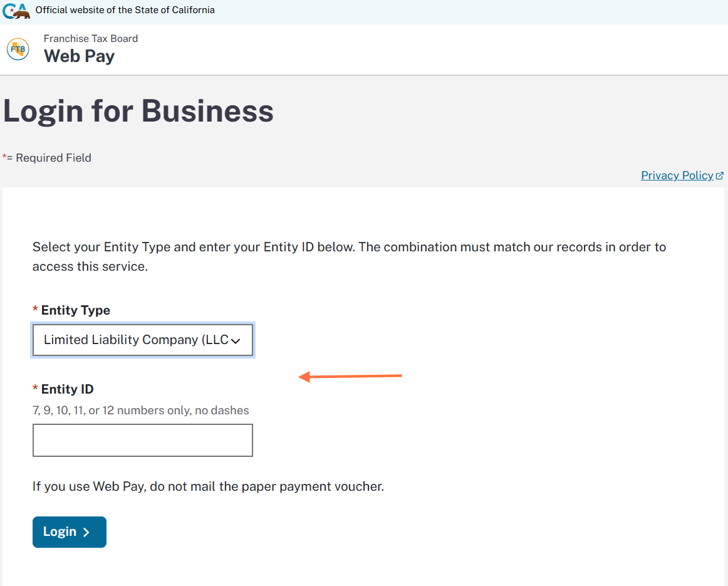Image resolution: width=728 pixels, height=586 pixels.
Task: Open the Privacy Policy link
Action: [x=677, y=175]
